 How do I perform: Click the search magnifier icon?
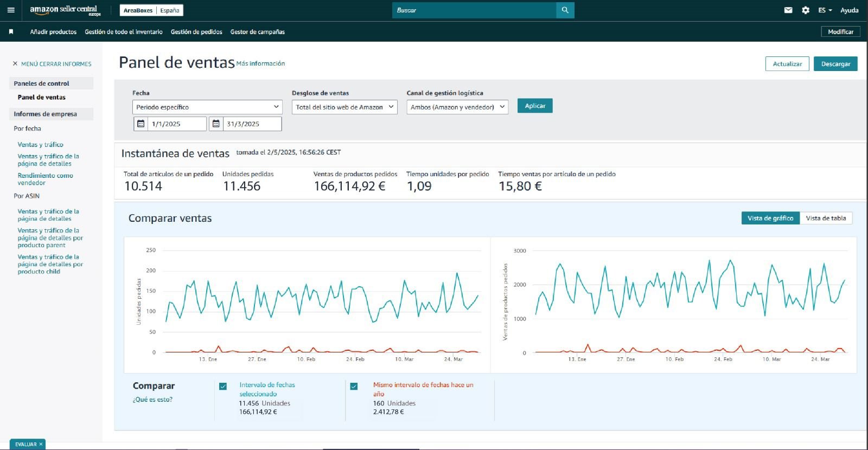[565, 10]
